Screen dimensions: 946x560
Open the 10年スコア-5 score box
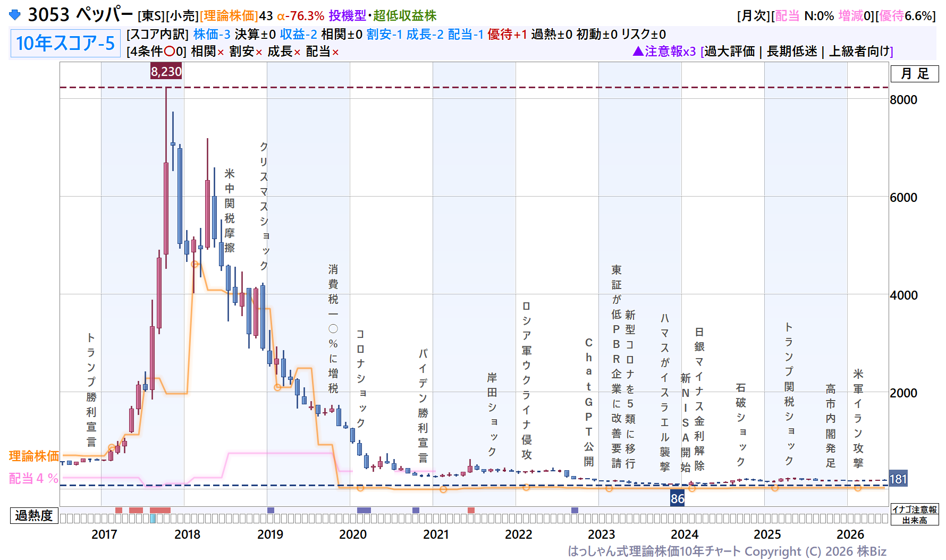(65, 43)
